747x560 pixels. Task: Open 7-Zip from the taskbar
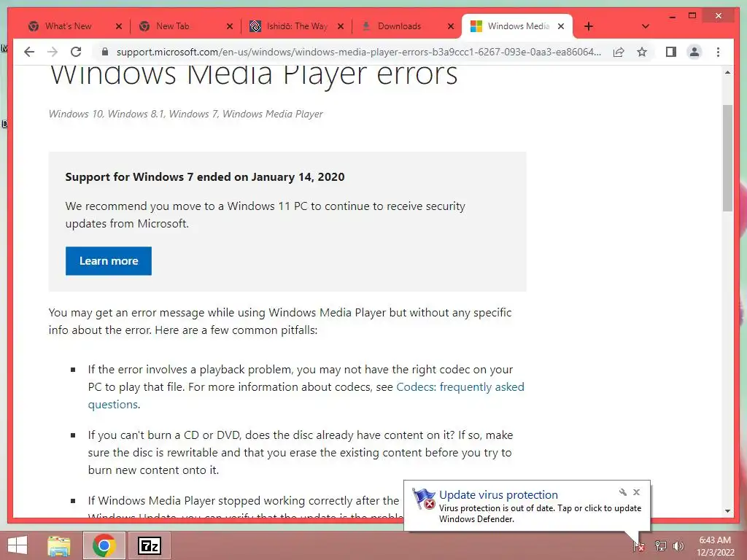149,545
